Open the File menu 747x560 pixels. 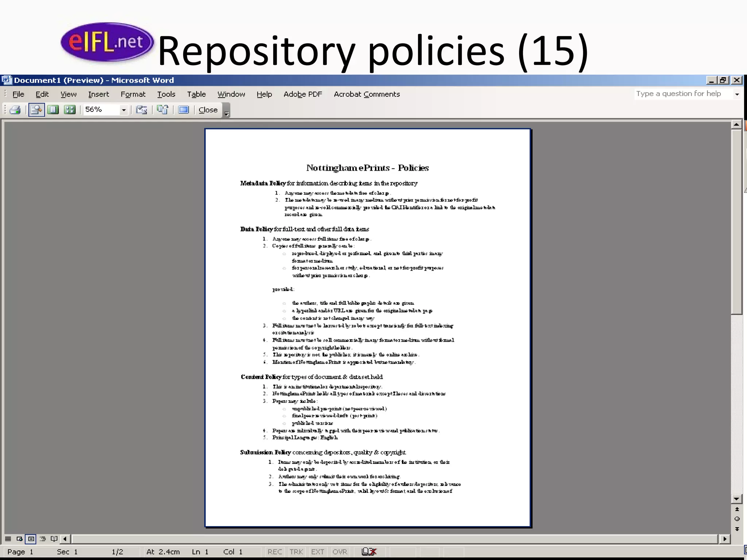tap(18, 94)
